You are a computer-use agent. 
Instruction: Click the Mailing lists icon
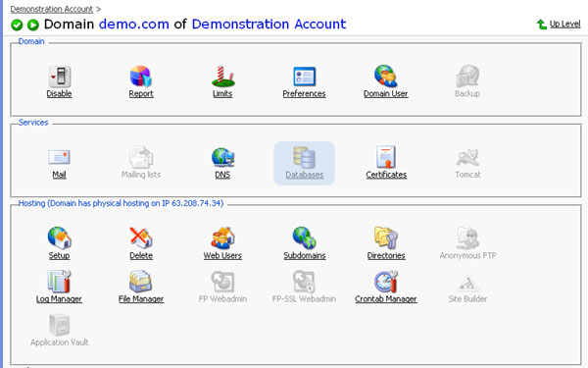point(140,157)
